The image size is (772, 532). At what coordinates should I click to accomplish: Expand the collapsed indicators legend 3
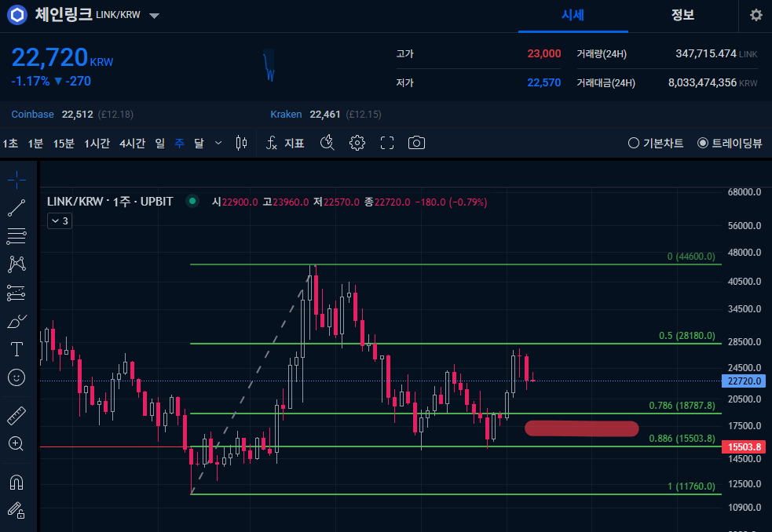pyautogui.click(x=60, y=221)
